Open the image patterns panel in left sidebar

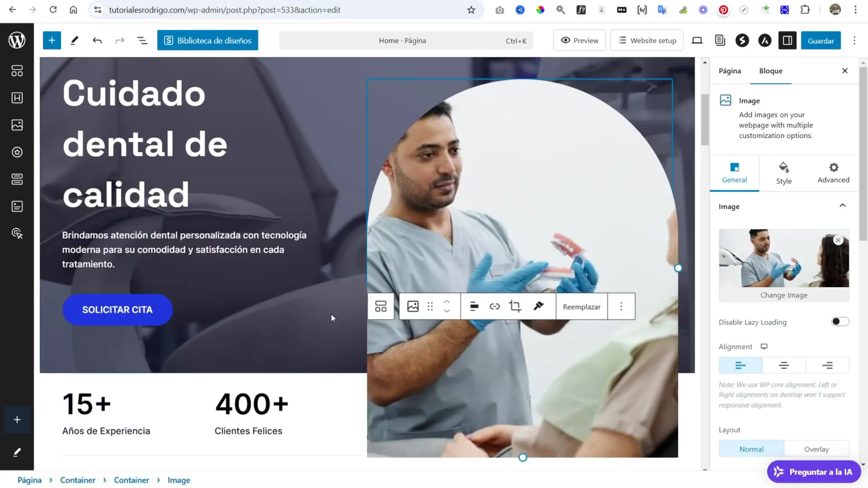click(17, 125)
